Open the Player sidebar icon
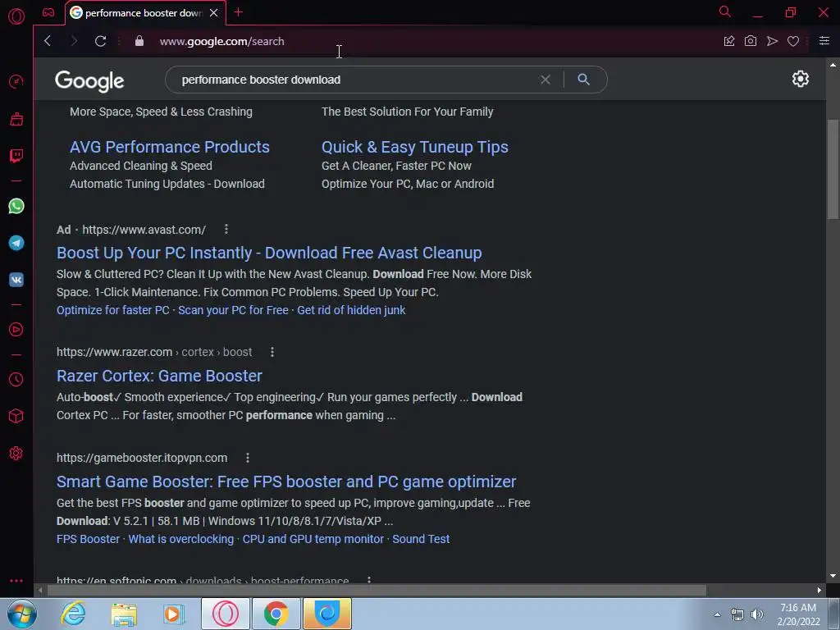The width and height of the screenshot is (840, 630). click(x=16, y=330)
